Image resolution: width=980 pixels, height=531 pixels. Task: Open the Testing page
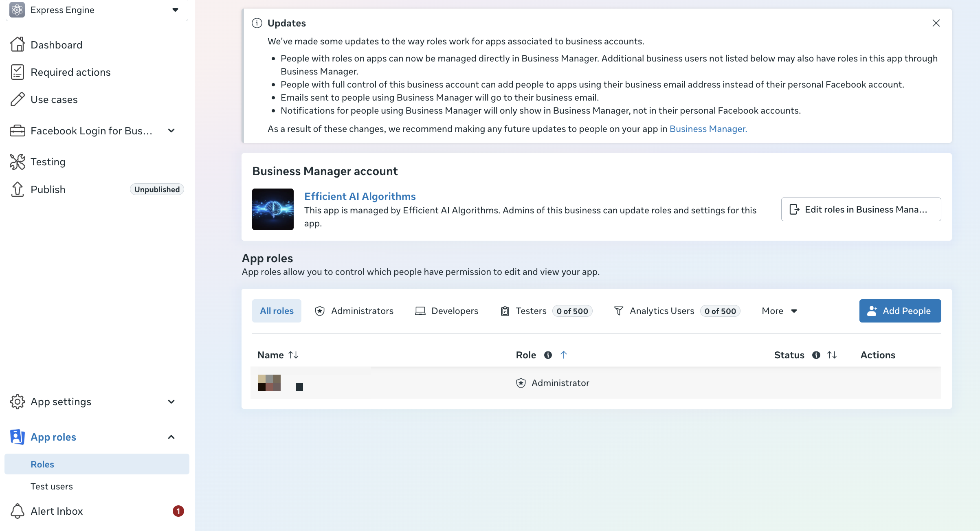point(48,162)
